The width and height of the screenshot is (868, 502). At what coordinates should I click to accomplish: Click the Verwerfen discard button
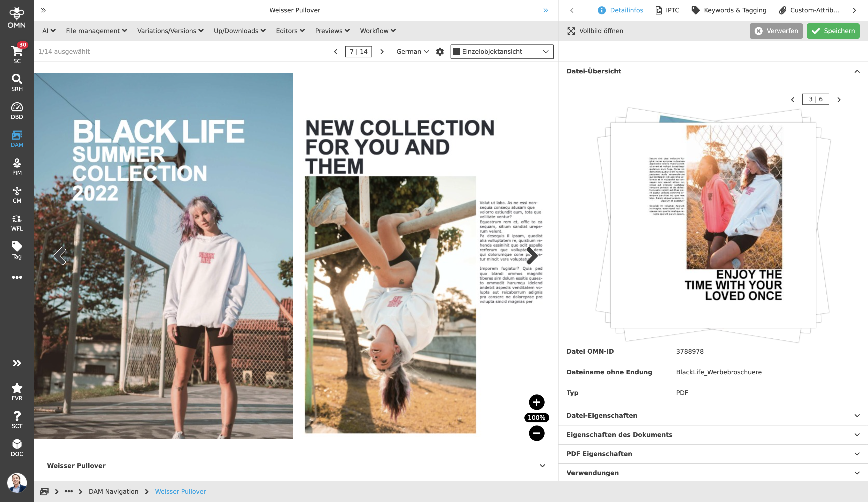tap(776, 31)
